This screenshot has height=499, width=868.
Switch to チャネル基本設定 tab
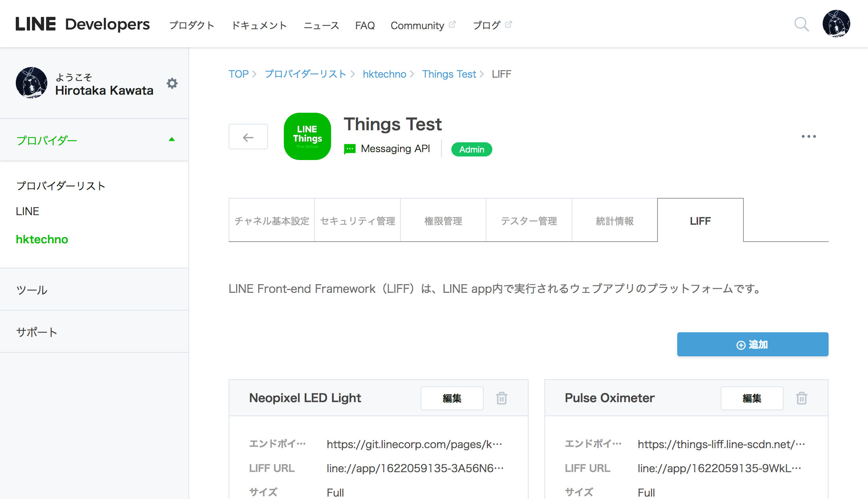coord(272,220)
